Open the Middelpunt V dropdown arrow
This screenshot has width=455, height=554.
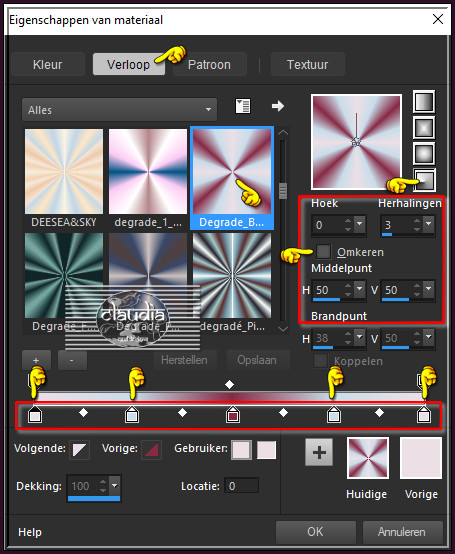click(x=429, y=289)
